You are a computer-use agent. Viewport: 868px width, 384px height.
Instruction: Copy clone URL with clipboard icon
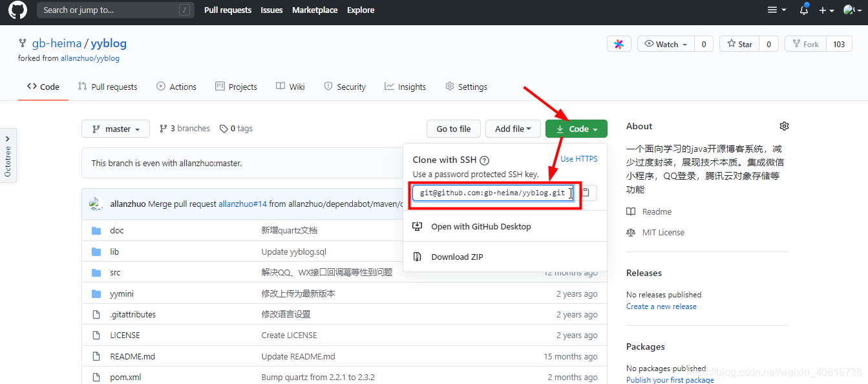586,193
